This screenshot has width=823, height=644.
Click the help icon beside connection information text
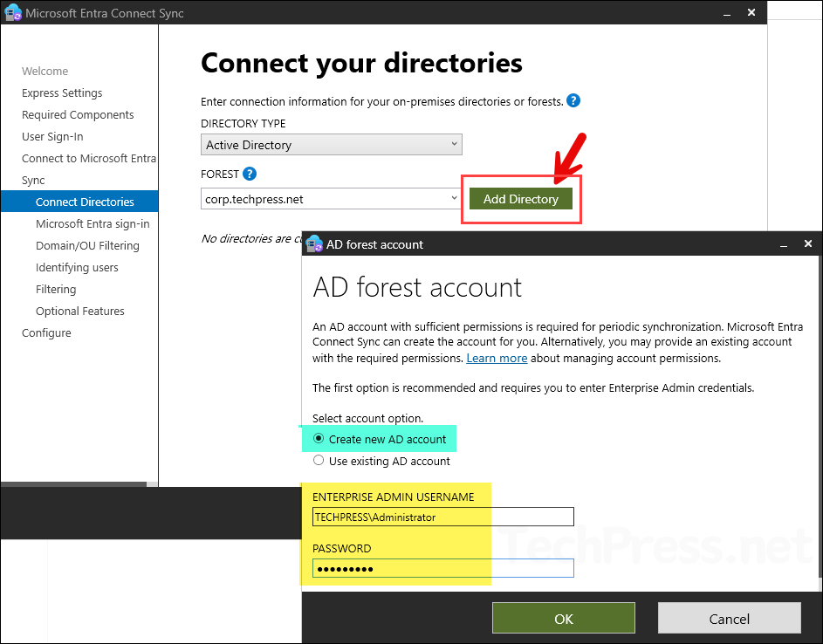573,100
